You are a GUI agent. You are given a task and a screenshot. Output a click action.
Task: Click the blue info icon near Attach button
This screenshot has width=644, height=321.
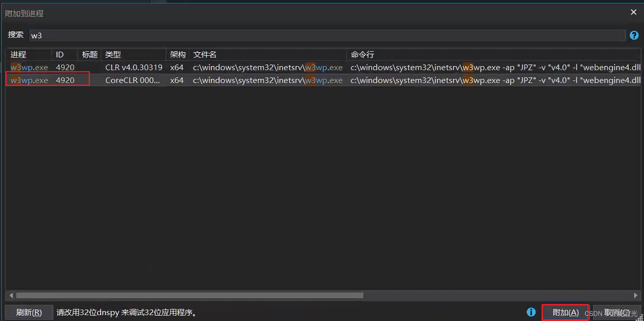tap(531, 312)
